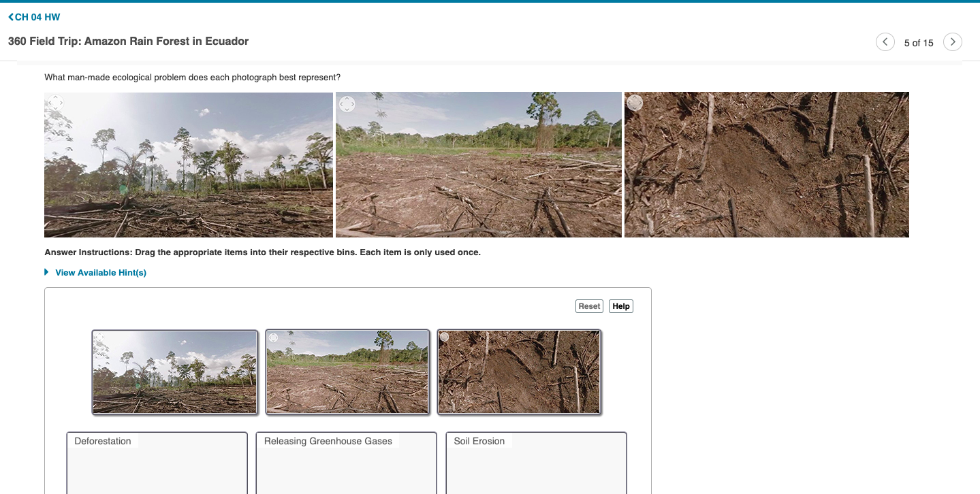Viewport: 980px width, 494px height.
Task: Return to CH 04 HW
Action: click(x=34, y=17)
